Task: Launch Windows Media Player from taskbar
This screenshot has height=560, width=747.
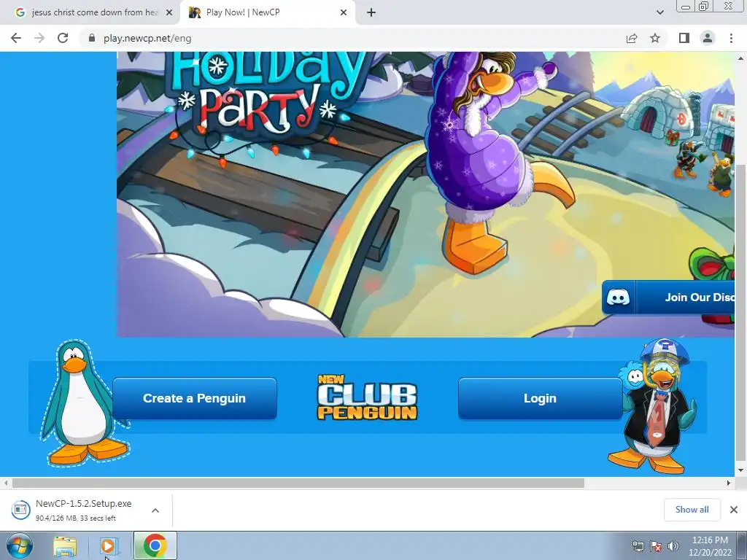Action: pos(109,545)
